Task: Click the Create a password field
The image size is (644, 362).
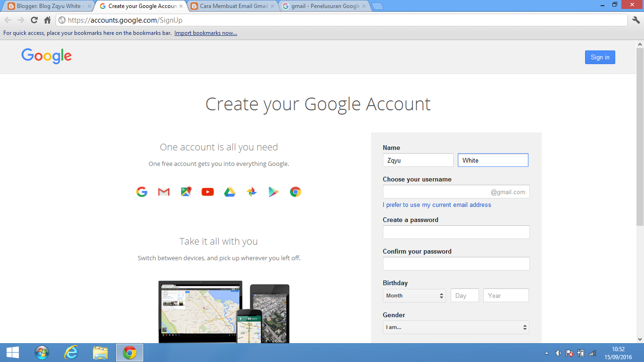Action: [x=456, y=232]
